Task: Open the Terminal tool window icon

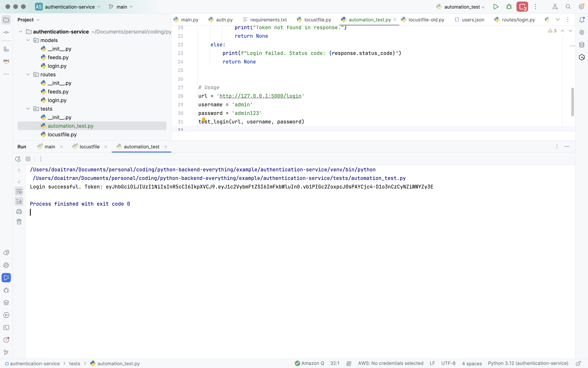Action: pos(6,328)
